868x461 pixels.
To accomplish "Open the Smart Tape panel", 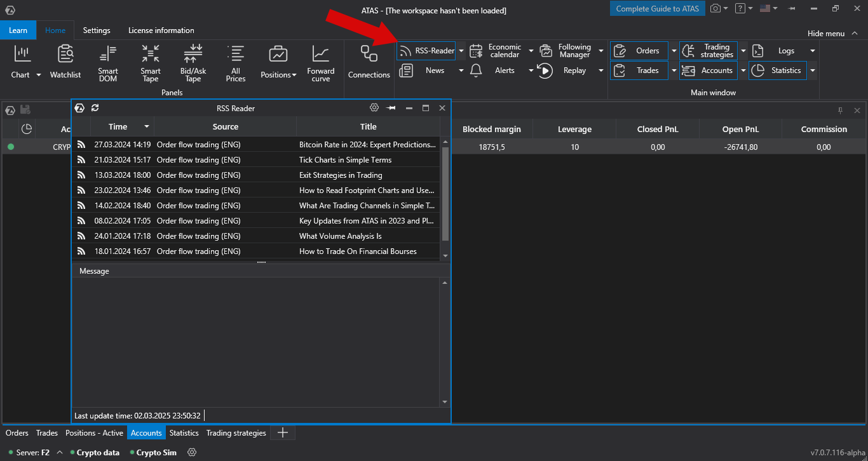I will click(151, 63).
